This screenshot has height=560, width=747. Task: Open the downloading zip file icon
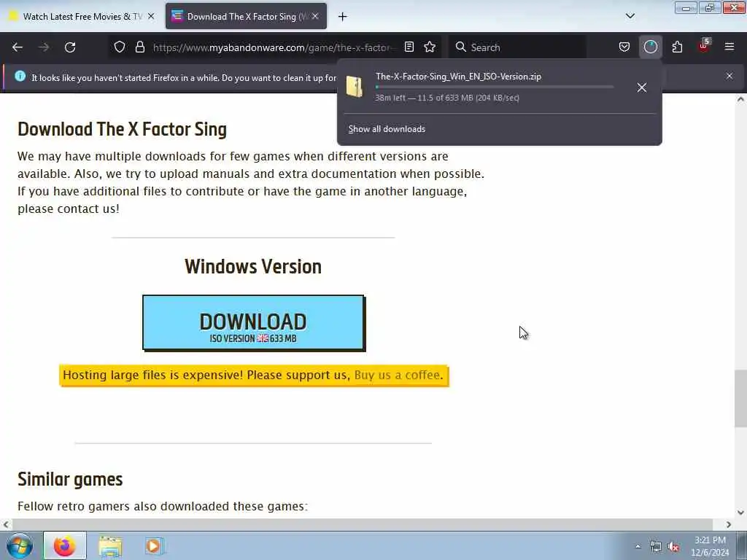(355, 86)
